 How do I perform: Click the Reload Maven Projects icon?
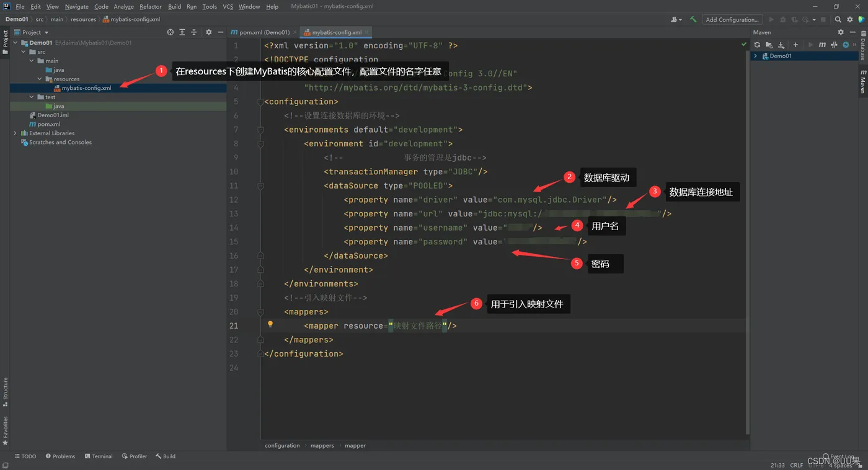(757, 45)
